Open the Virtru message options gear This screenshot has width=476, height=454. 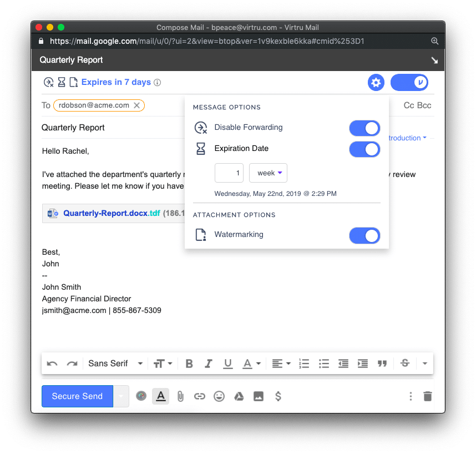[376, 82]
